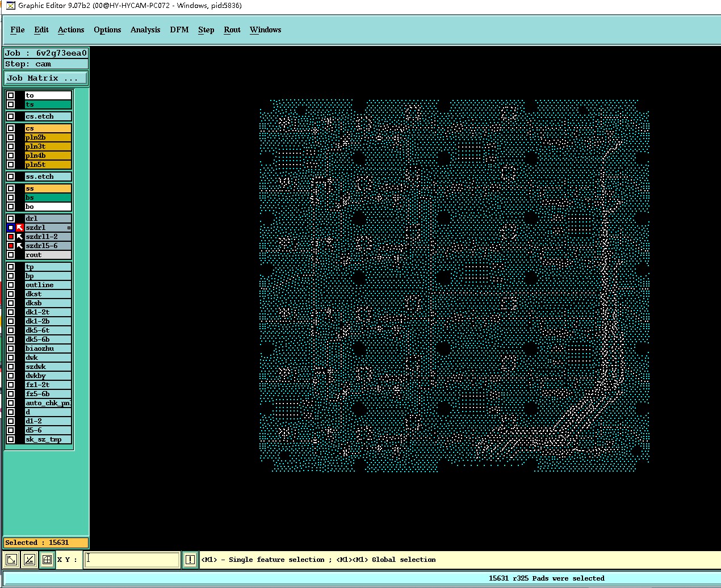Click the '15631 r325 Pads were selected' status message
Viewport: 721px width, 588px height.
[x=546, y=578]
